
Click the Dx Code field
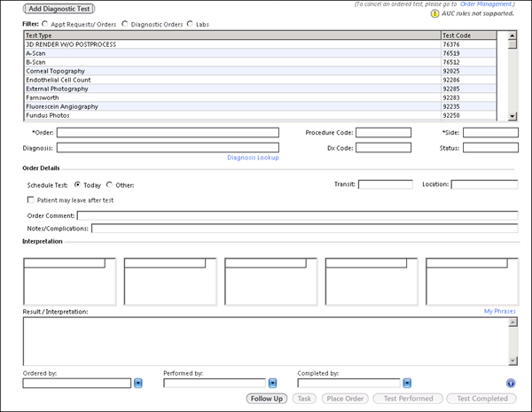click(383, 147)
